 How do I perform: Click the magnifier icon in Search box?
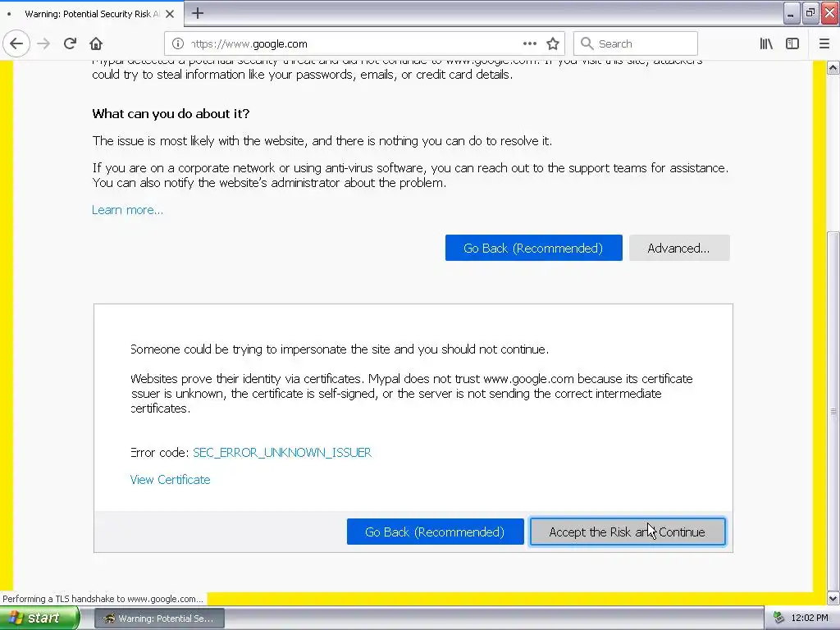point(587,44)
